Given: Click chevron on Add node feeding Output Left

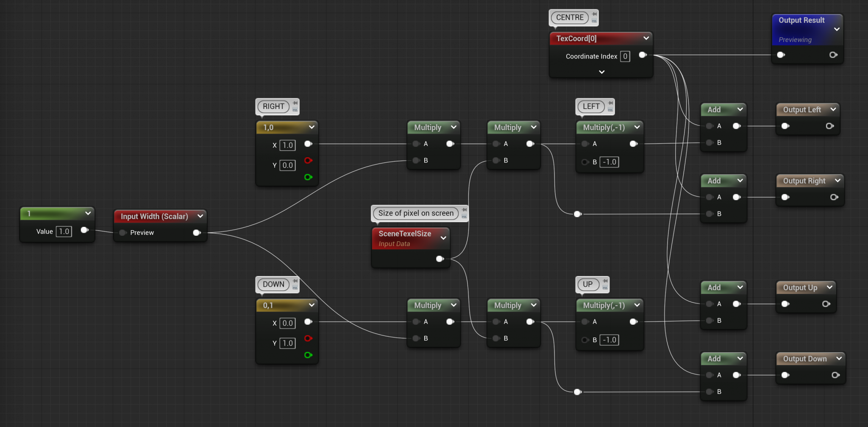Looking at the screenshot, I should 740,109.
